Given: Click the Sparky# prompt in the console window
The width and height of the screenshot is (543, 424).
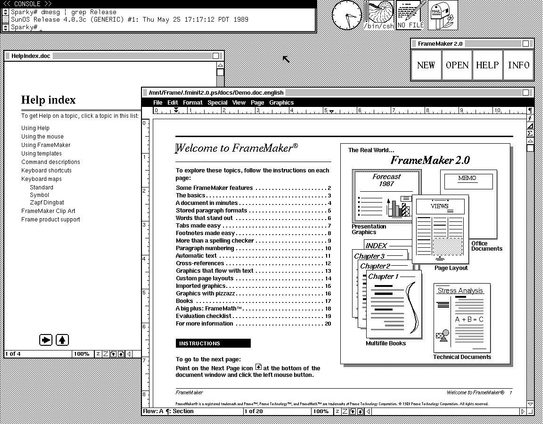Looking at the screenshot, I should pos(24,27).
